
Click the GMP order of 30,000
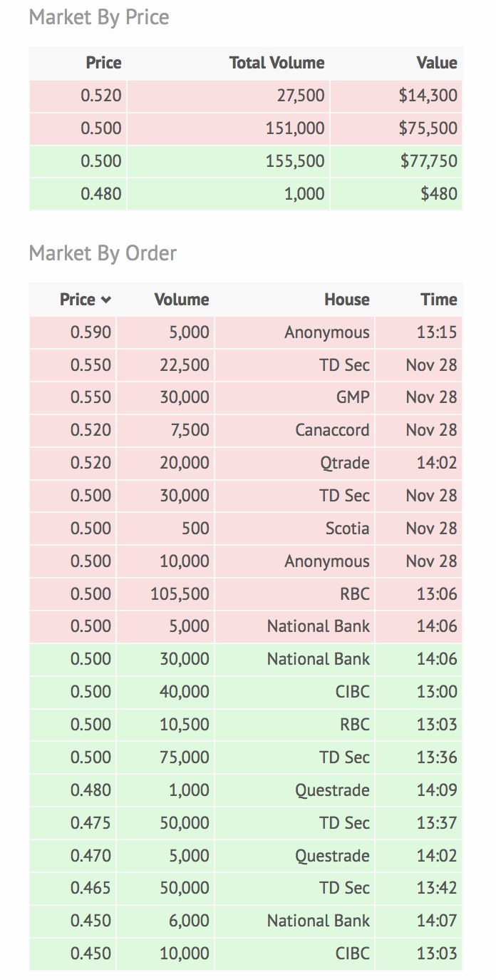pos(245,398)
